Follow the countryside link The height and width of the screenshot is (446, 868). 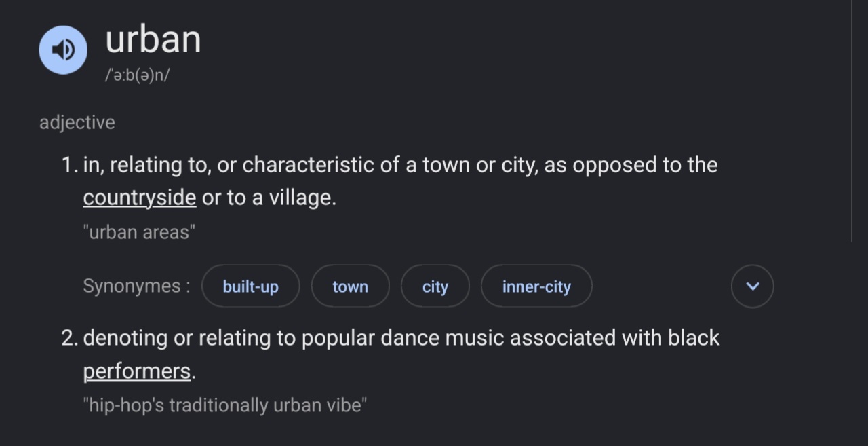[139, 198]
